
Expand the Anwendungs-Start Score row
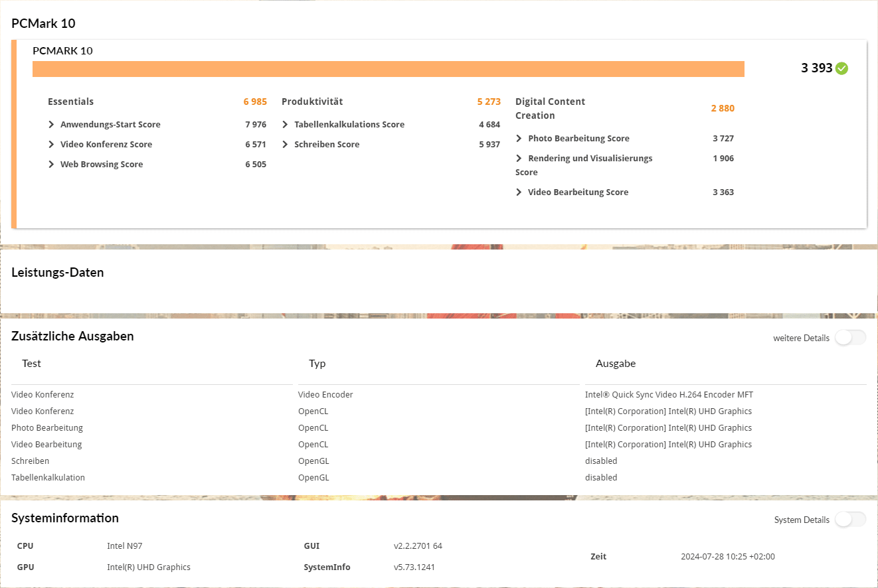52,125
